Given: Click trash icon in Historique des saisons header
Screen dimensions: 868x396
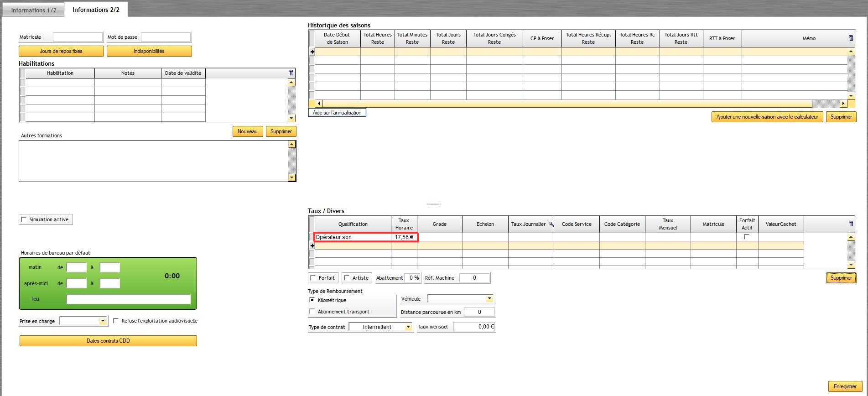Looking at the screenshot, I should click(851, 38).
